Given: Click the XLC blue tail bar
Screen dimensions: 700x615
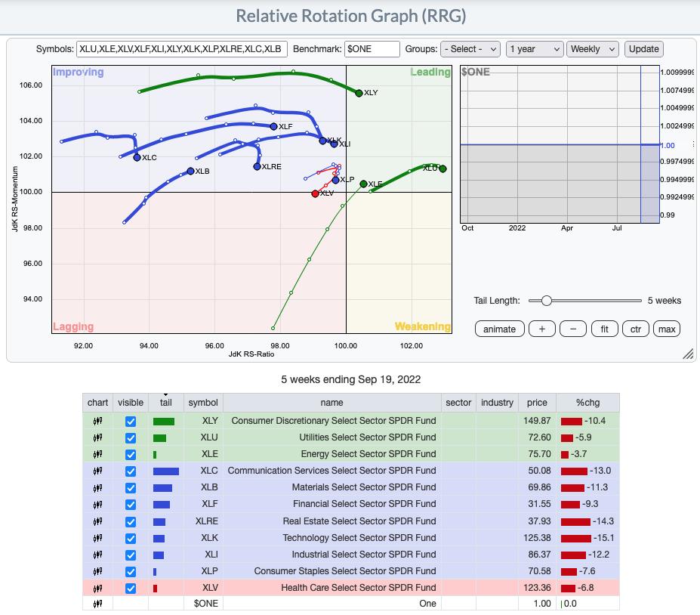Looking at the screenshot, I should 166,471.
